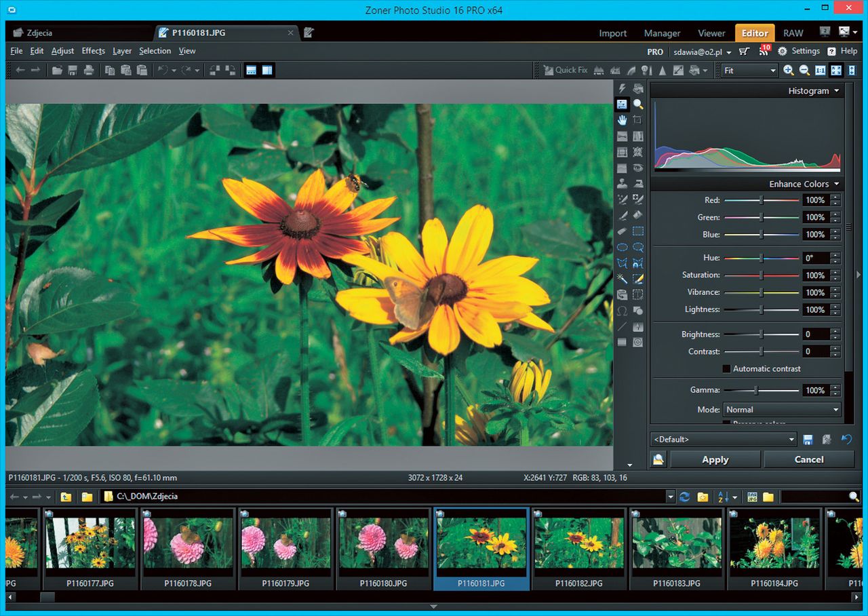Collapse the filmstrip with bottom arrow
The image size is (868, 616).
[434, 606]
